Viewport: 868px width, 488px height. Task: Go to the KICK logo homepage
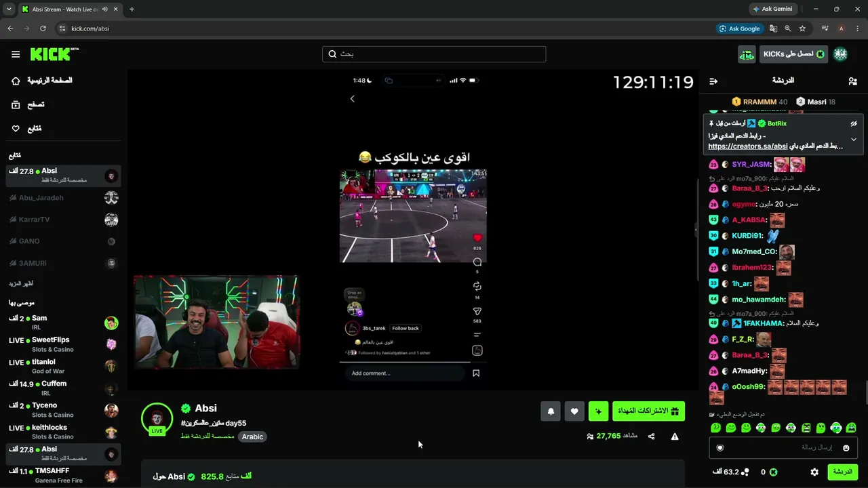point(54,54)
